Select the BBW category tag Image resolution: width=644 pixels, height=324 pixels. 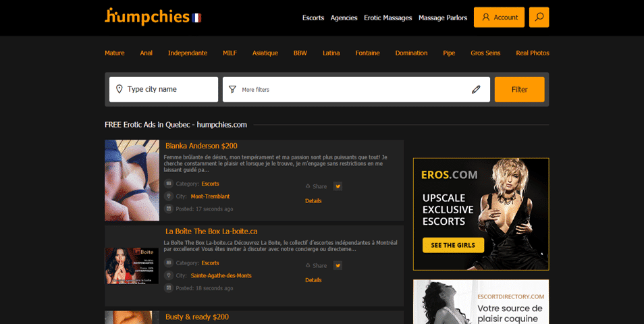pyautogui.click(x=300, y=53)
